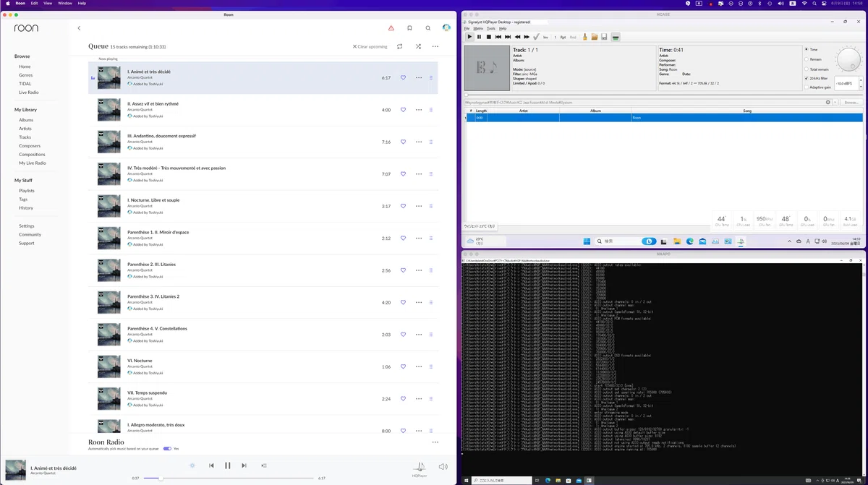Click the HQPlayer volume knob
The height and width of the screenshot is (485, 868).
coord(848,59)
